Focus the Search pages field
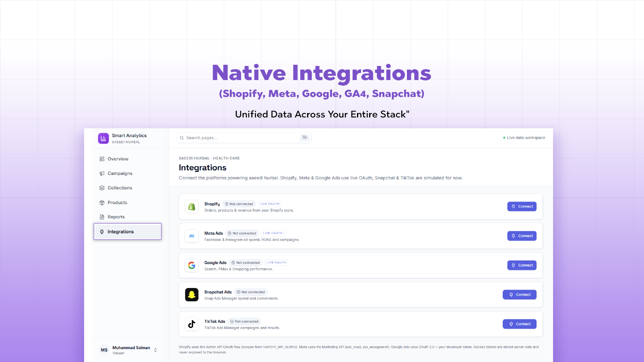Screen dimensions: 644x362 [244, 138]
